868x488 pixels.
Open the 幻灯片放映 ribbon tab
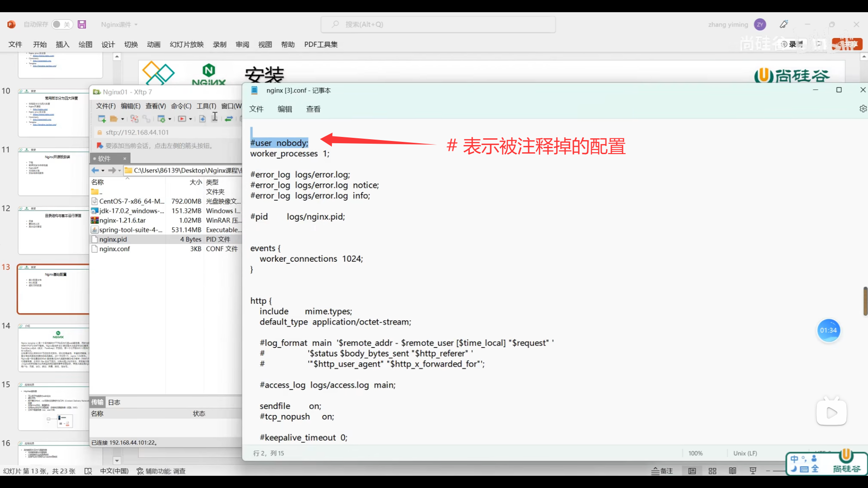pyautogui.click(x=186, y=44)
